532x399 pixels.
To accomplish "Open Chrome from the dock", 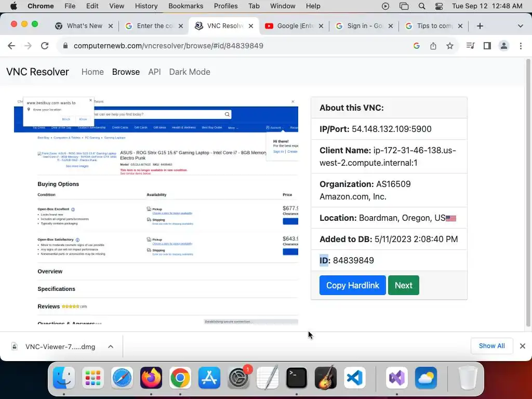I will [x=180, y=378].
